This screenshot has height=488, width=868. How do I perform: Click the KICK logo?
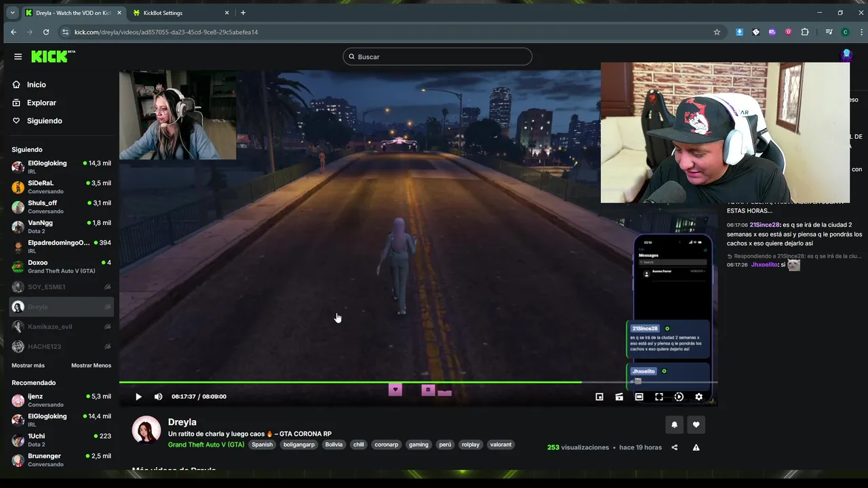pyautogui.click(x=53, y=56)
